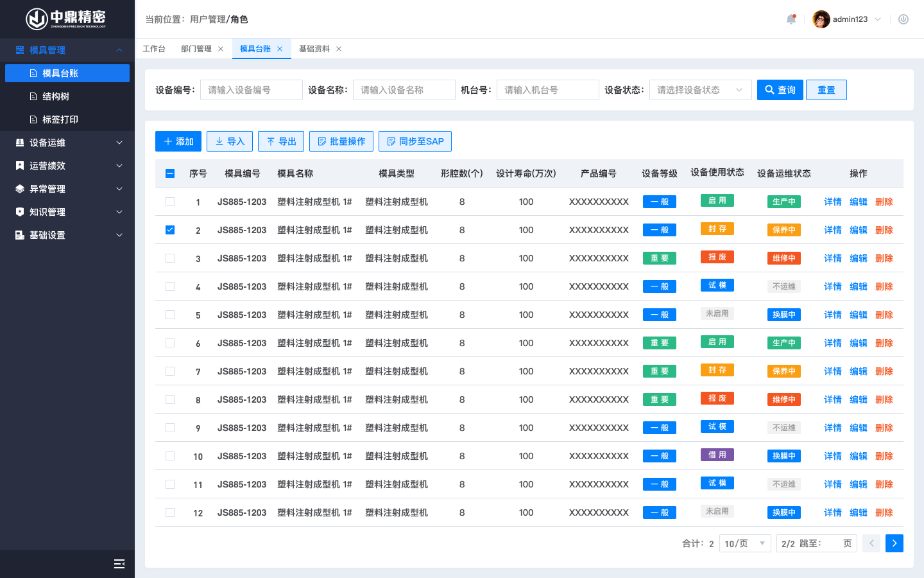This screenshot has height=578, width=924.
Task: Close the 基础资料 tab
Action: click(x=339, y=49)
